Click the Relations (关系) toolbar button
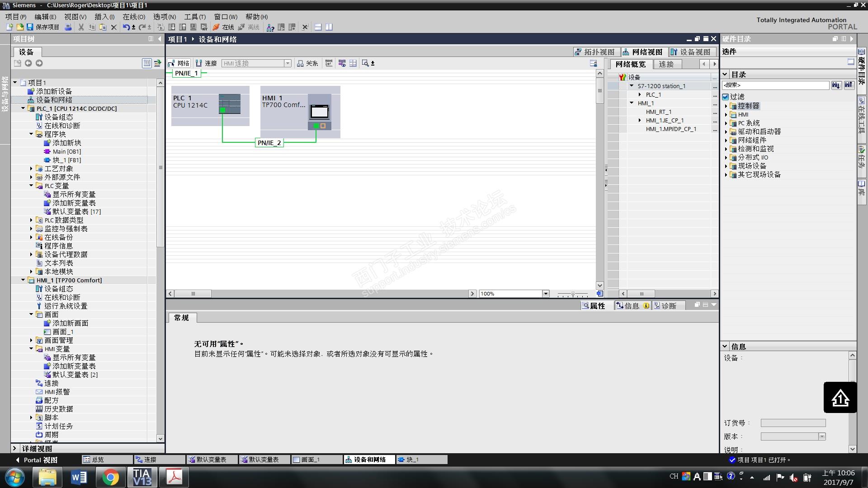The height and width of the screenshot is (488, 868). (307, 63)
